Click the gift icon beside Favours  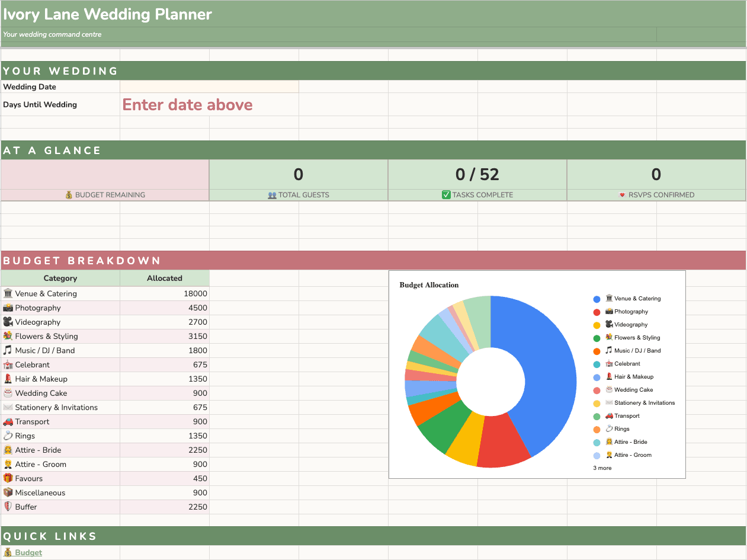point(7,478)
